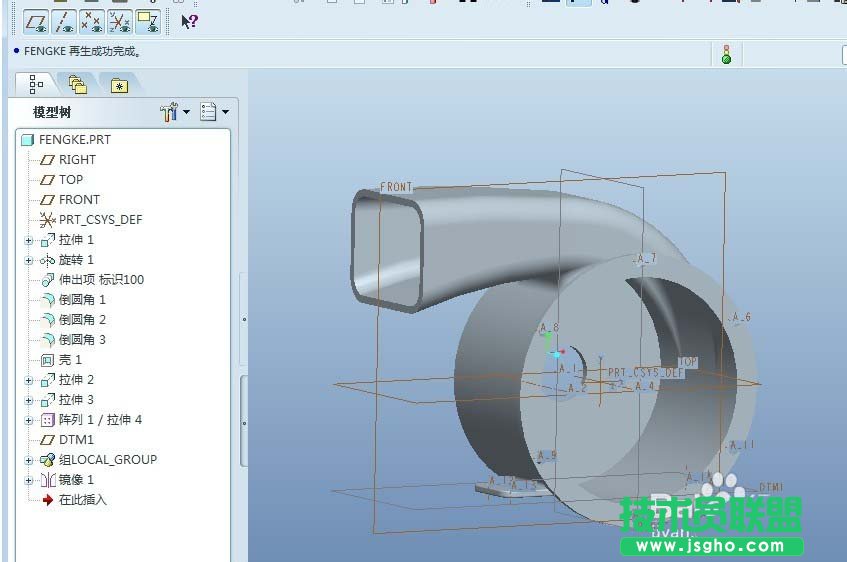Expand 组LOCAL_GROUP node
This screenshot has width=847, height=562.
[29, 460]
